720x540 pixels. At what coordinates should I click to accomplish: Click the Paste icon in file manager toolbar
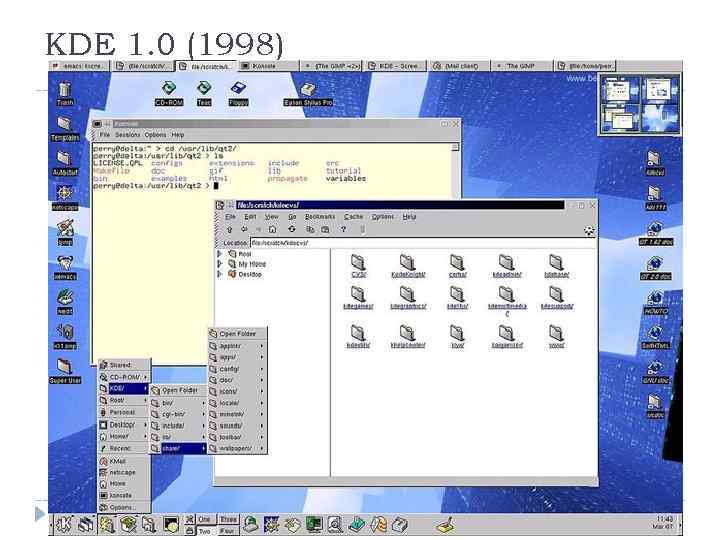coord(325,229)
